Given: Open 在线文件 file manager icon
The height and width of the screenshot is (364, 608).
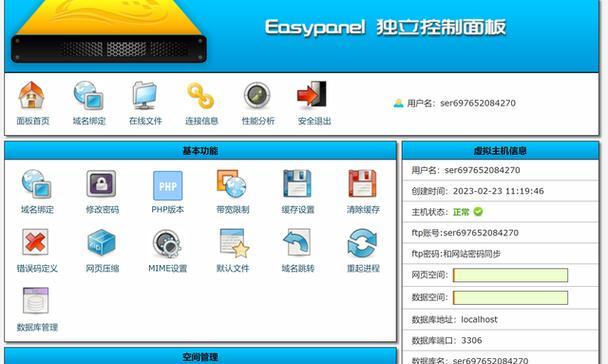Looking at the screenshot, I should click(145, 95).
